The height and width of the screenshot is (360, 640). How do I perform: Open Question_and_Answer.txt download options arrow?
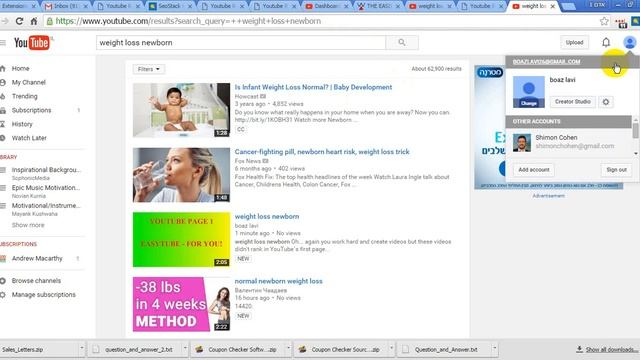pyautogui.click(x=495, y=349)
